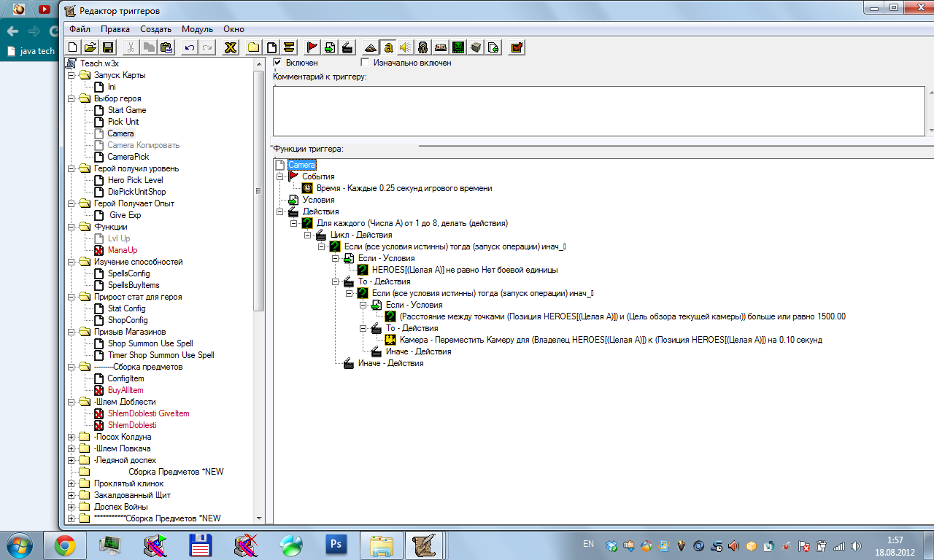Open the Правка menu
934x560 pixels.
click(115, 29)
